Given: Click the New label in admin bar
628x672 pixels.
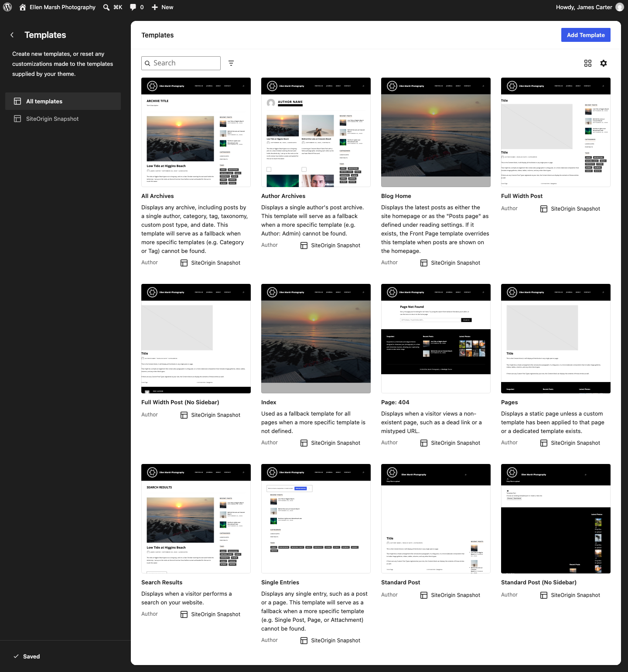Looking at the screenshot, I should 167,7.
